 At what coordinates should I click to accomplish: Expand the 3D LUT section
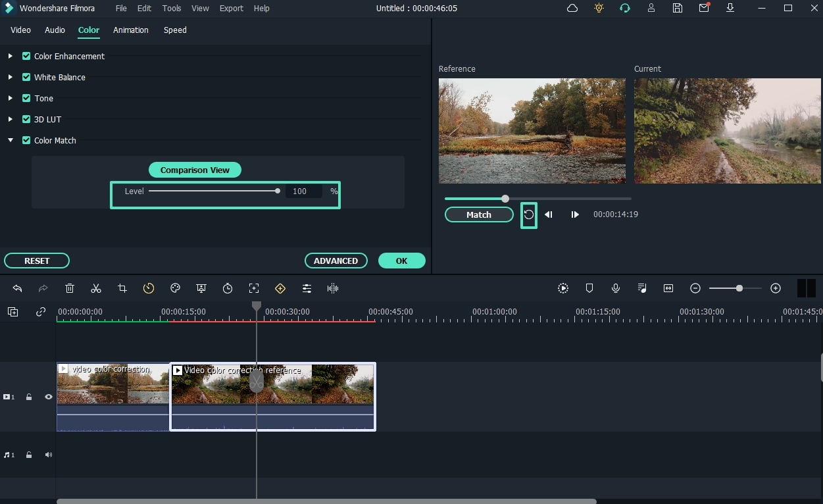click(x=11, y=119)
